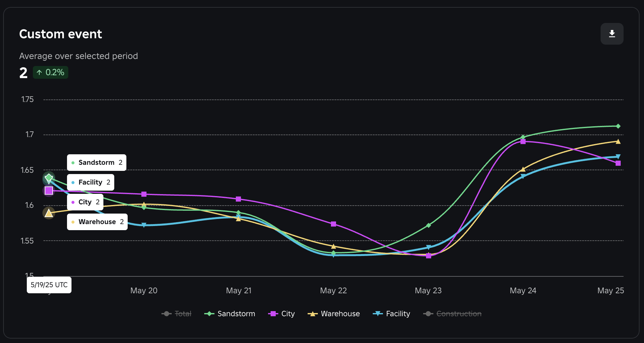644x343 pixels.
Task: Click the Custom event chart title
Action: pyautogui.click(x=61, y=34)
